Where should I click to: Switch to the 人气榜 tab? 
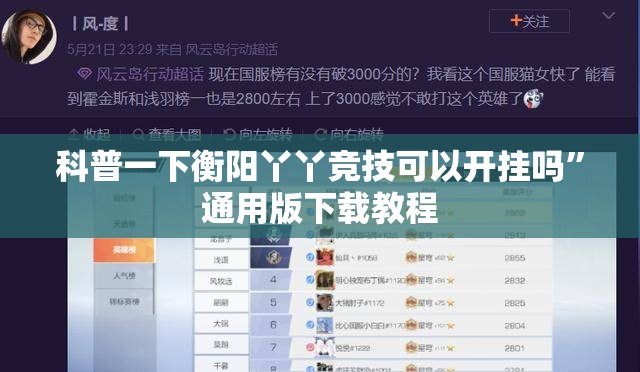tap(124, 276)
